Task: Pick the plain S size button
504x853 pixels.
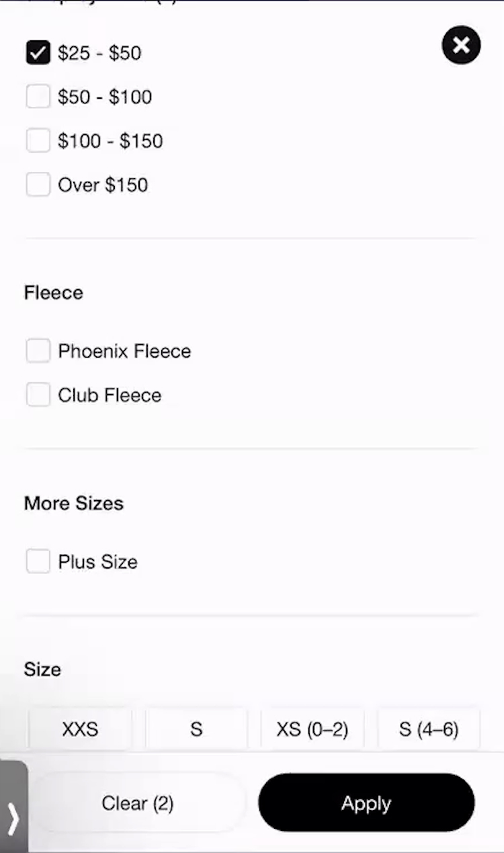Action: [196, 729]
